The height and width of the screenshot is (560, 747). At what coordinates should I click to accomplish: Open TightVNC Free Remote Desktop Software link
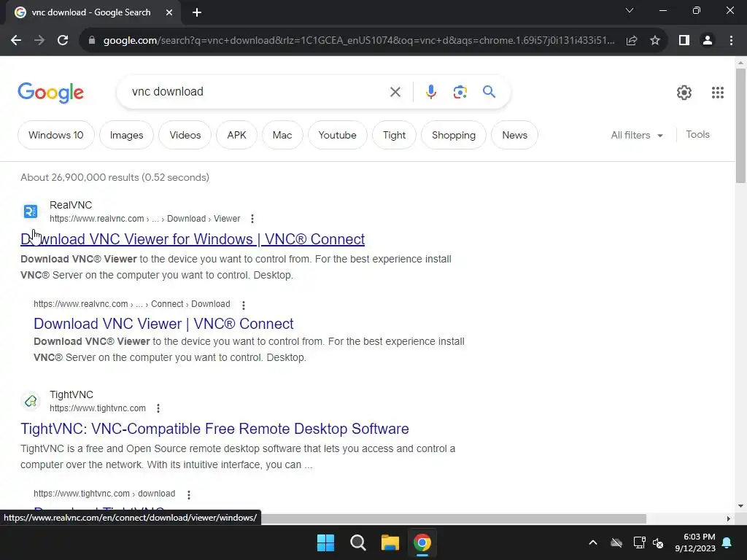click(214, 429)
